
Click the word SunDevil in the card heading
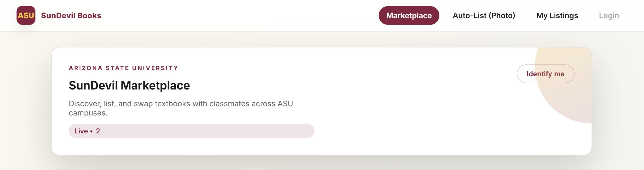pos(93,85)
